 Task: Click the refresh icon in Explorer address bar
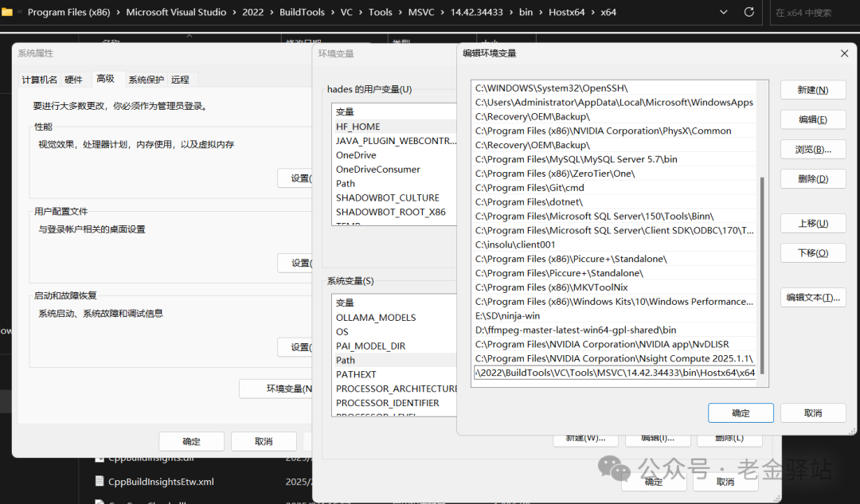coord(749,11)
